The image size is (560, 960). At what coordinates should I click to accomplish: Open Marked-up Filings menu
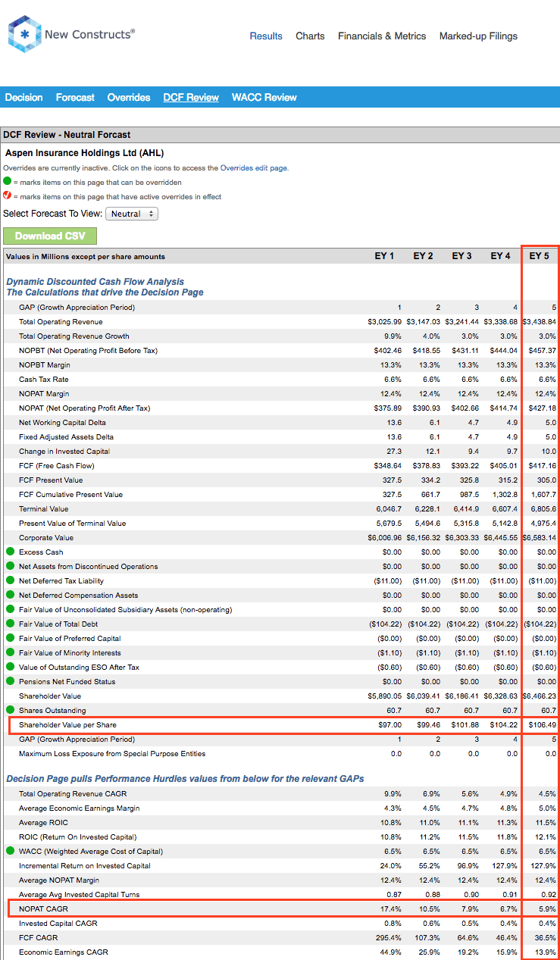tap(478, 36)
